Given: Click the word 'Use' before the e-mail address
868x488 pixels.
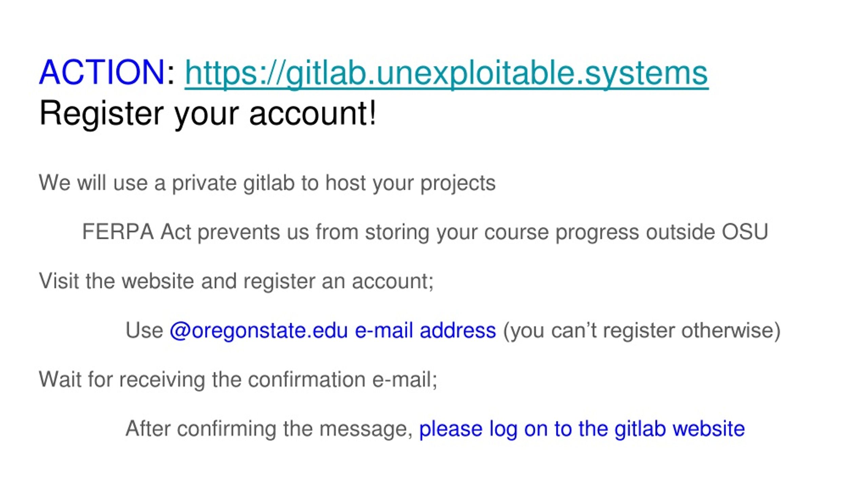Looking at the screenshot, I should pos(144,331).
